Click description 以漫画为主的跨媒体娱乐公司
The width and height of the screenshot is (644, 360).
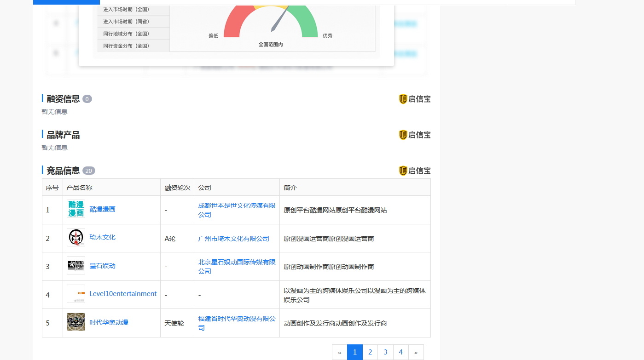(x=355, y=295)
